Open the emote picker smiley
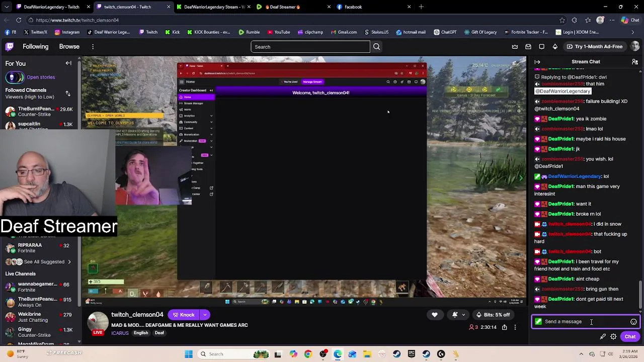This screenshot has width=644, height=362. pyautogui.click(x=633, y=322)
